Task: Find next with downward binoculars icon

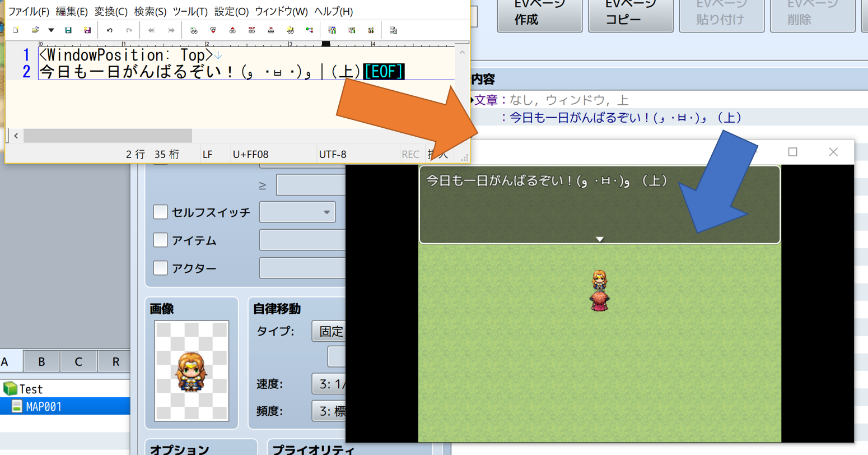Action: (x=213, y=30)
